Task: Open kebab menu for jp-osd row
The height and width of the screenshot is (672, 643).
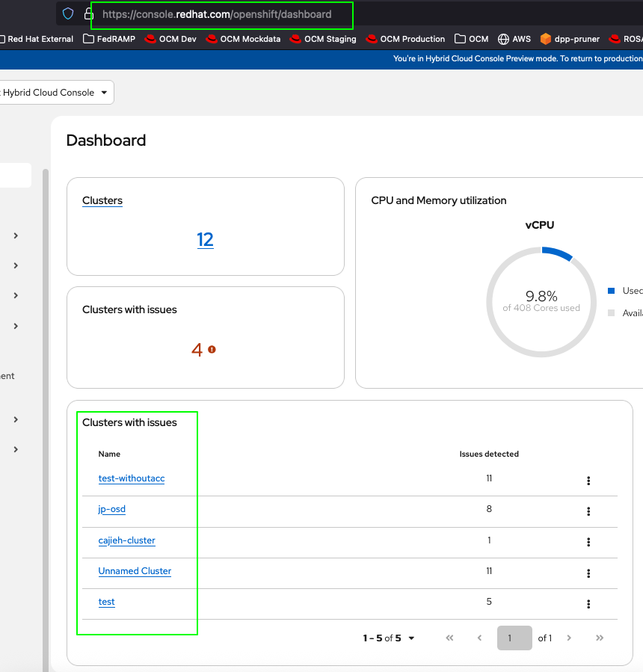Action: (588, 511)
